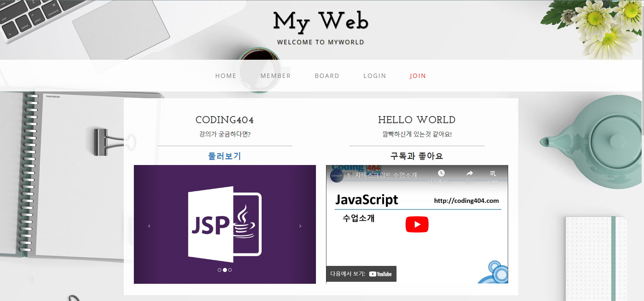Click the 'WELCOME TO MYWORLD' subtitle
Screen dimensions: 644x301
(321, 42)
